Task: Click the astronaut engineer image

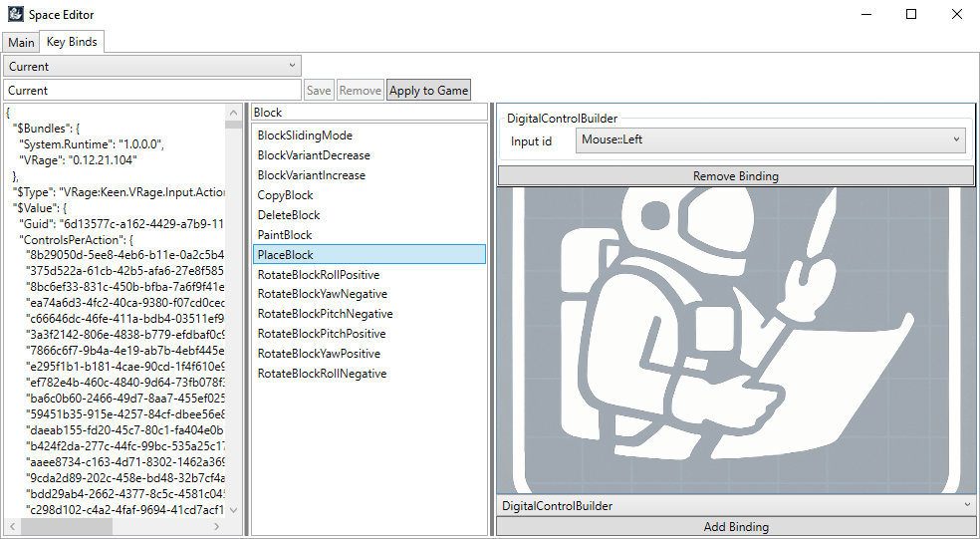Action: (x=736, y=340)
